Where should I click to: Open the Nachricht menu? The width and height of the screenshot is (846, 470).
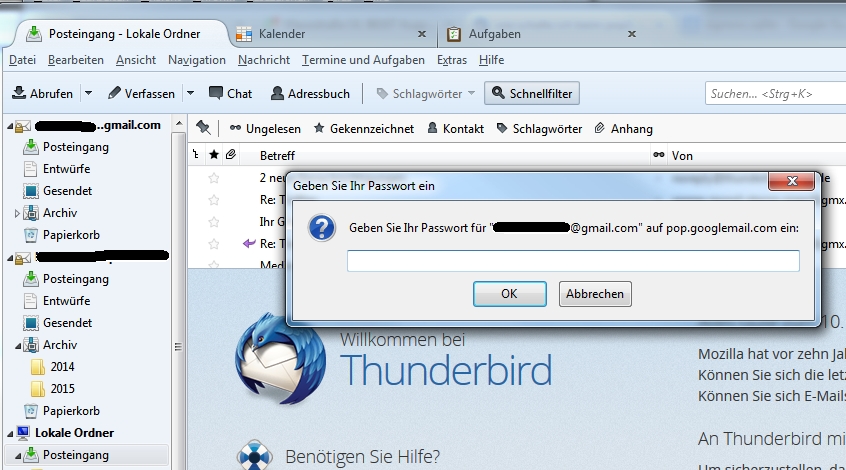click(x=264, y=60)
